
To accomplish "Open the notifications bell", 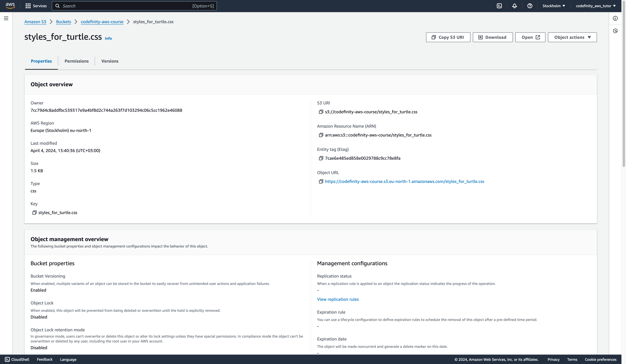I will click(514, 6).
